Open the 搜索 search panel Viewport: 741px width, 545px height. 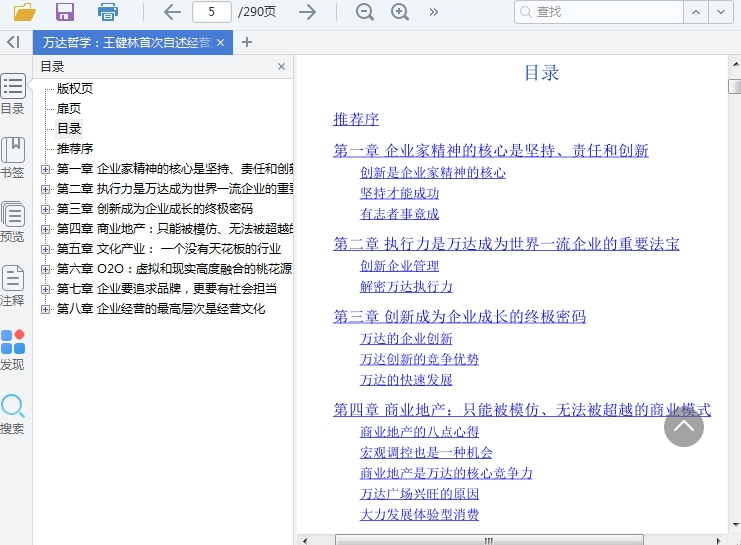[13, 414]
